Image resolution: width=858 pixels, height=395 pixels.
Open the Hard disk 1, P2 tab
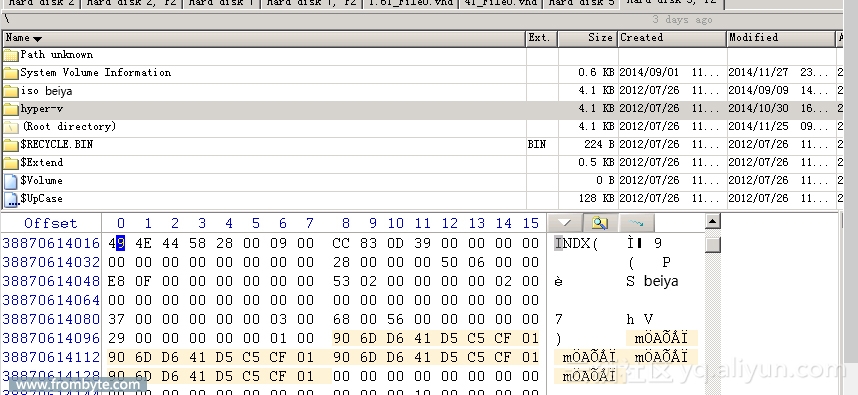(311, 3)
